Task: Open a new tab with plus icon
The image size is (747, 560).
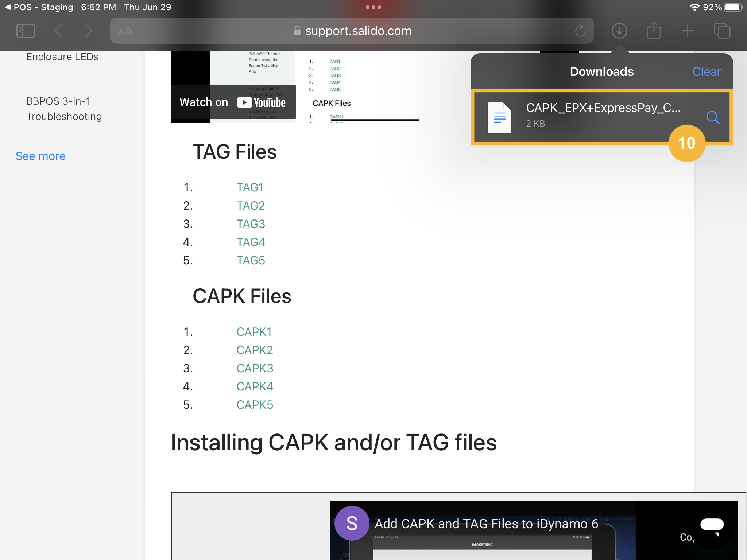Action: [688, 31]
